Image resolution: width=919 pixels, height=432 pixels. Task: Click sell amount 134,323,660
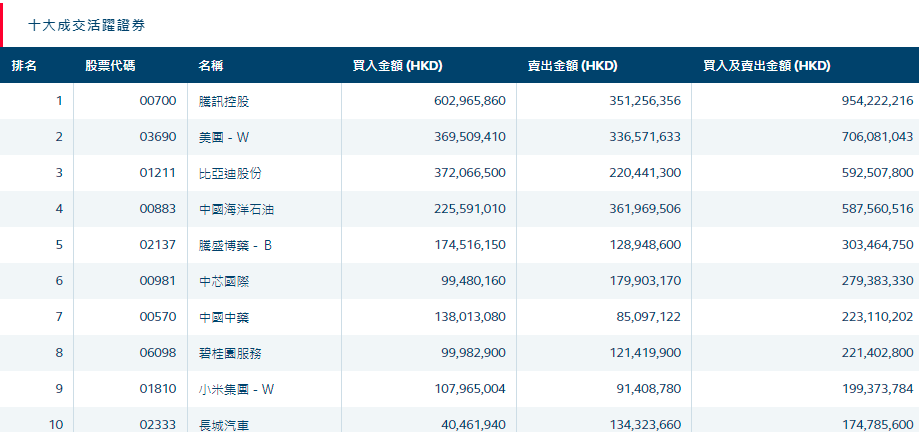pyautogui.click(x=645, y=424)
